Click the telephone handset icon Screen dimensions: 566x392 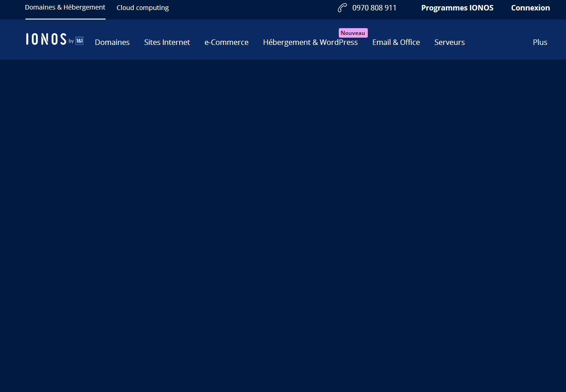coord(342,8)
